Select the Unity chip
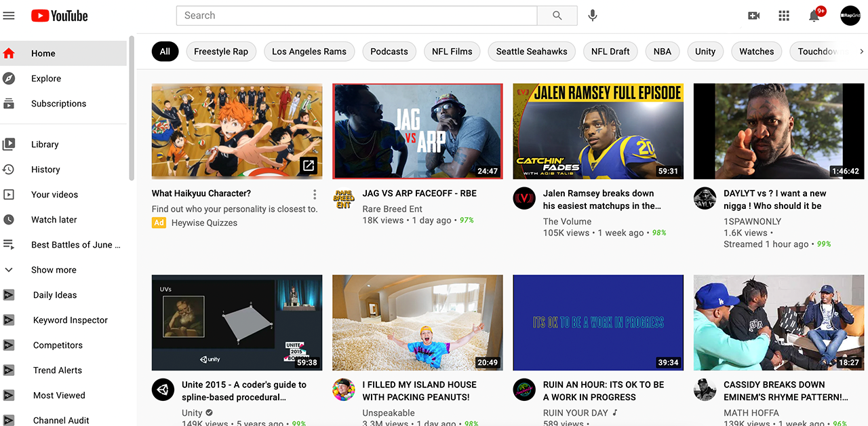Screen dimensions: 868x426 (705, 52)
